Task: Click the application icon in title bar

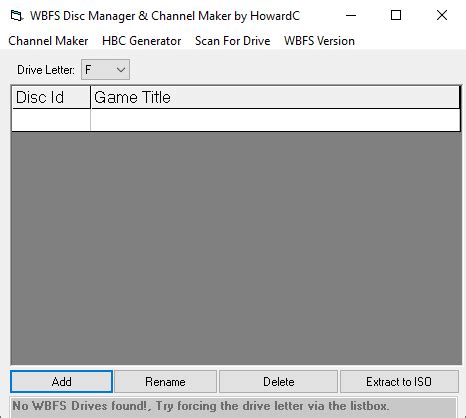Action: (x=17, y=16)
